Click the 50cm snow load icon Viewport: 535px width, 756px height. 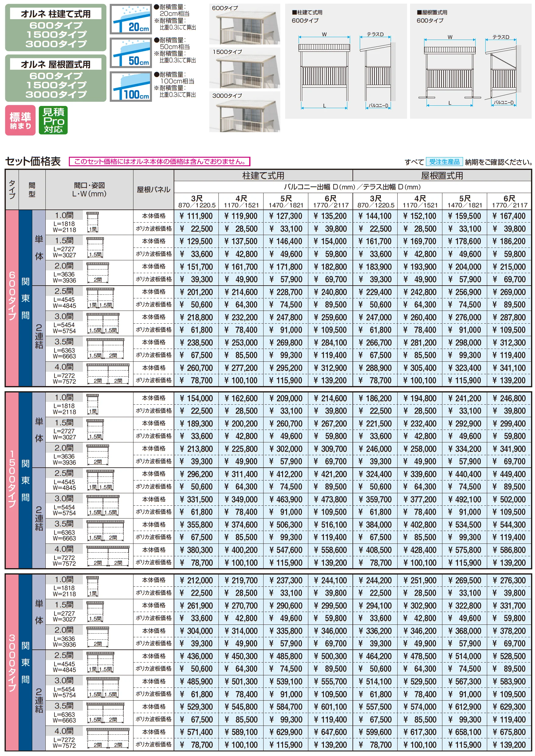[x=131, y=53]
